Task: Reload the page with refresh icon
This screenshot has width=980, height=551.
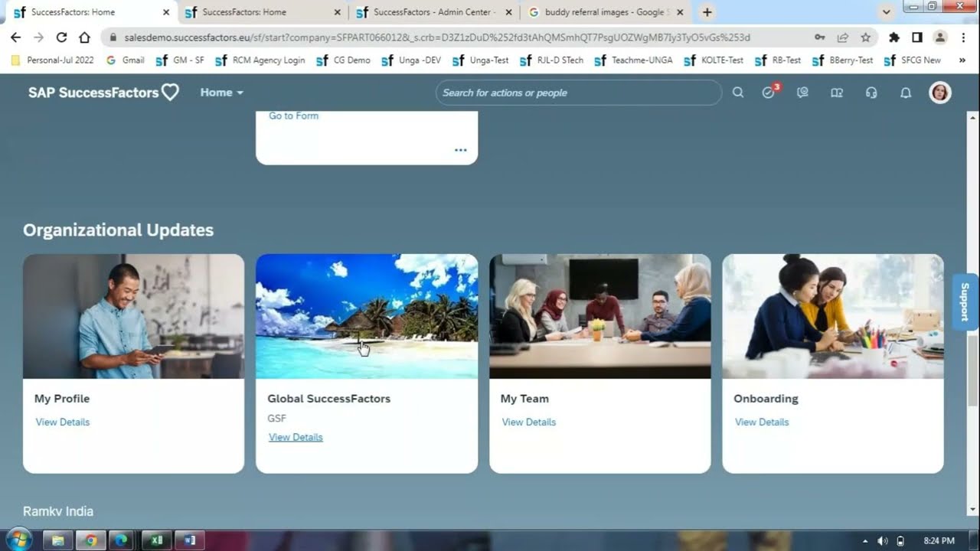Action: pos(61,37)
